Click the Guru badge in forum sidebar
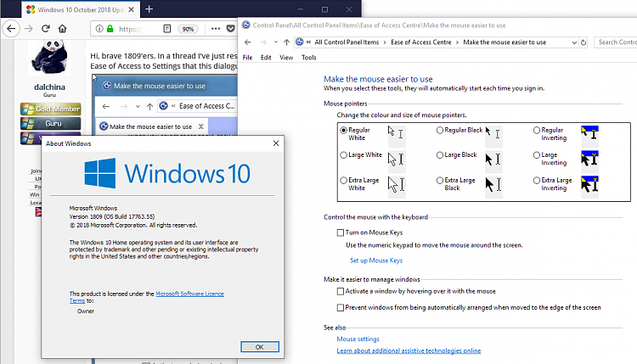Image resolution: width=637 pixels, height=364 pixels. pos(51,123)
